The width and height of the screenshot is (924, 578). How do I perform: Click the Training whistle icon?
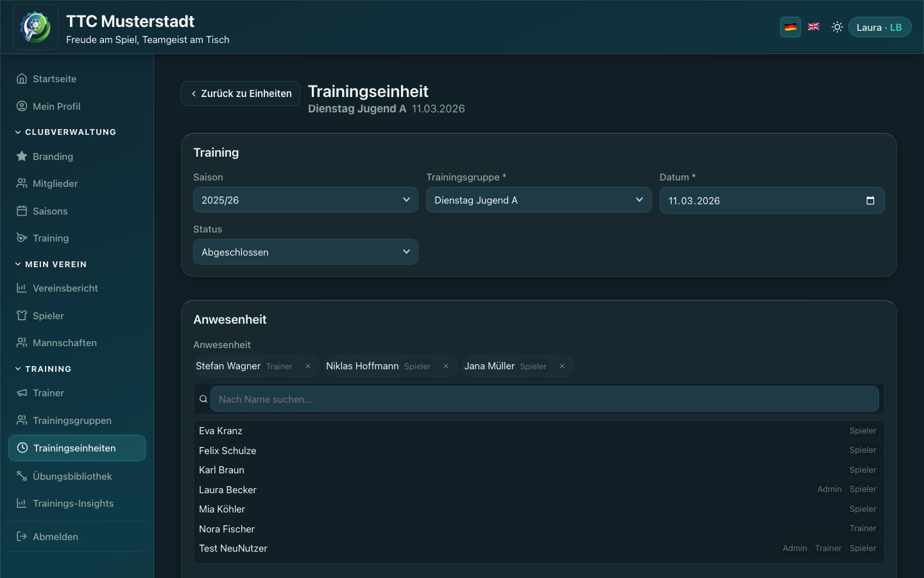coord(22,238)
